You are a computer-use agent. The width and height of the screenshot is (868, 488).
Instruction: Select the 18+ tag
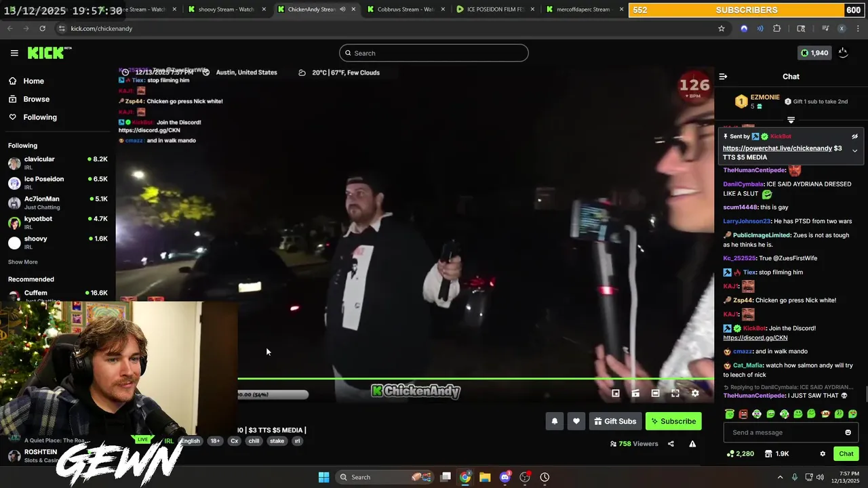point(215,441)
